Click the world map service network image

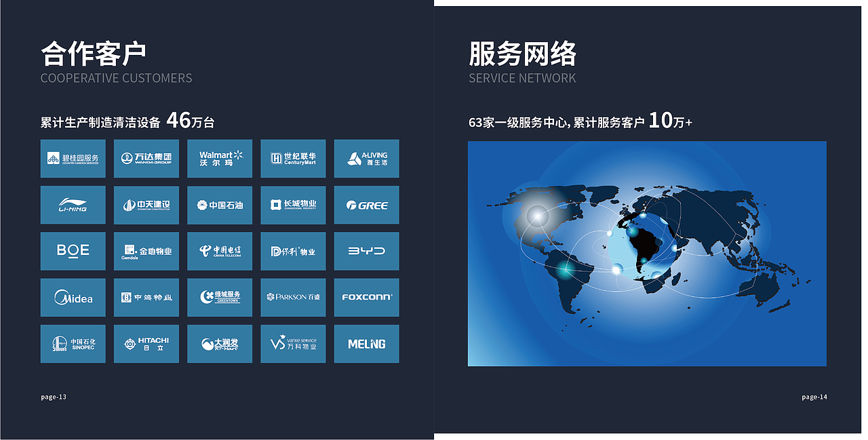647,254
